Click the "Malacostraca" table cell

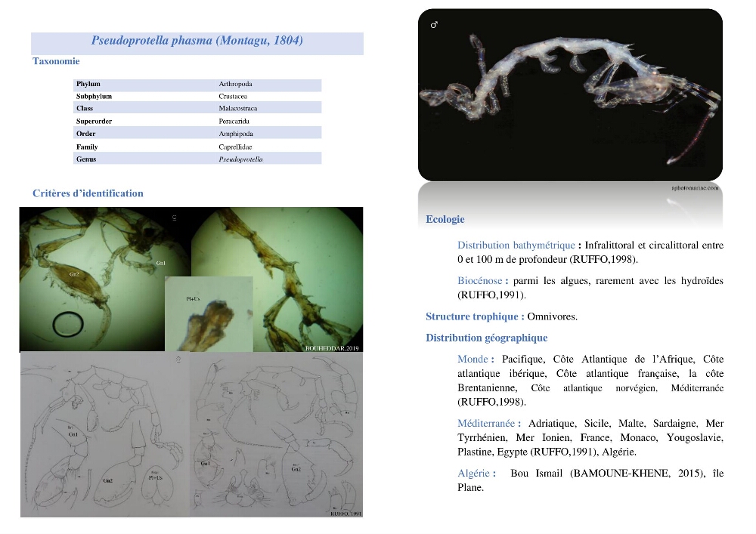coord(237,108)
